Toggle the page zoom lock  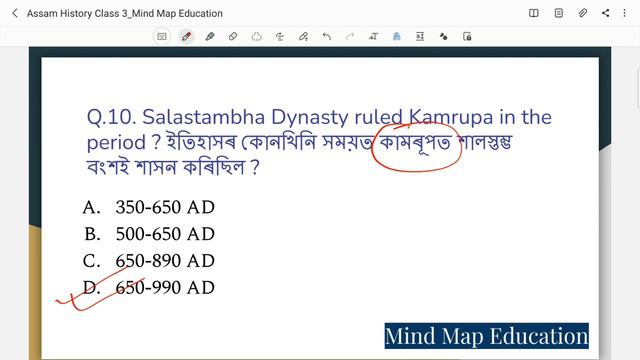coord(467,37)
